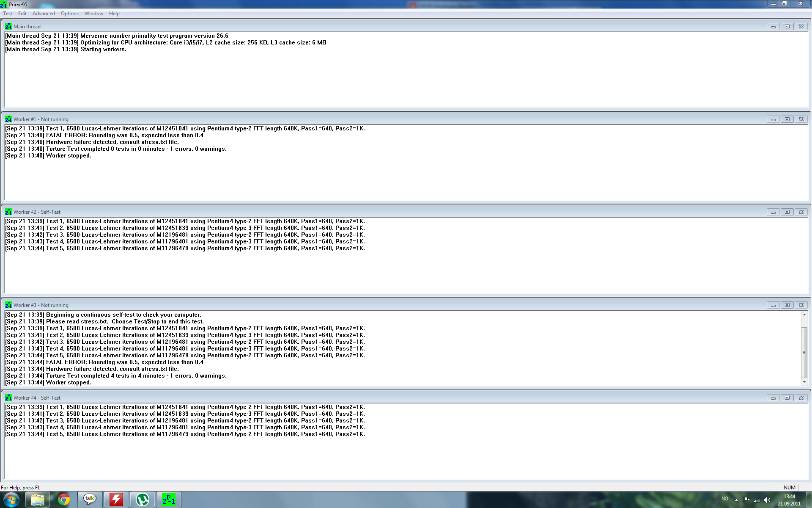Image resolution: width=812 pixels, height=508 pixels.
Task: Close the Worker #3 child window
Action: [x=801, y=305]
